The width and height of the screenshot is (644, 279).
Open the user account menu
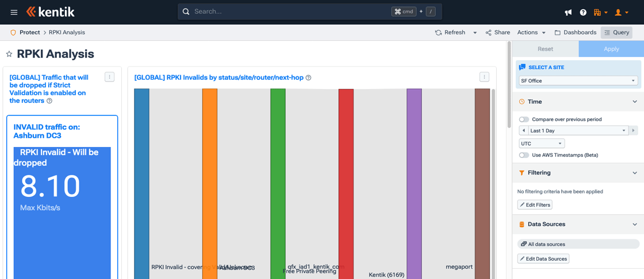(x=622, y=12)
